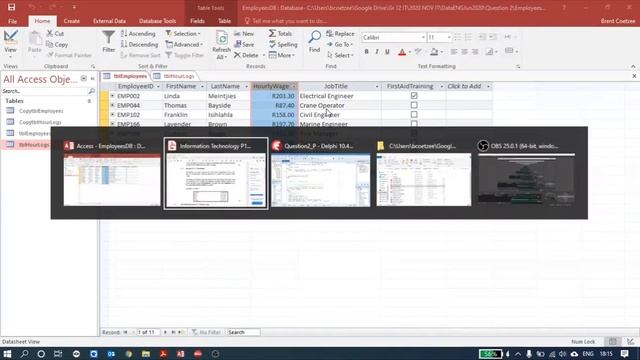Select the file explorer window thumbnail
Screen dimensions: 640x360
pyautogui.click(x=424, y=173)
